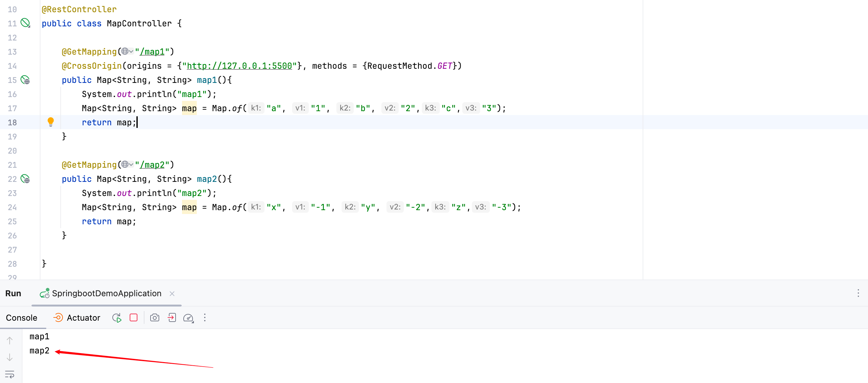
Task: Click the map2 method name on line 22
Action: click(x=207, y=179)
